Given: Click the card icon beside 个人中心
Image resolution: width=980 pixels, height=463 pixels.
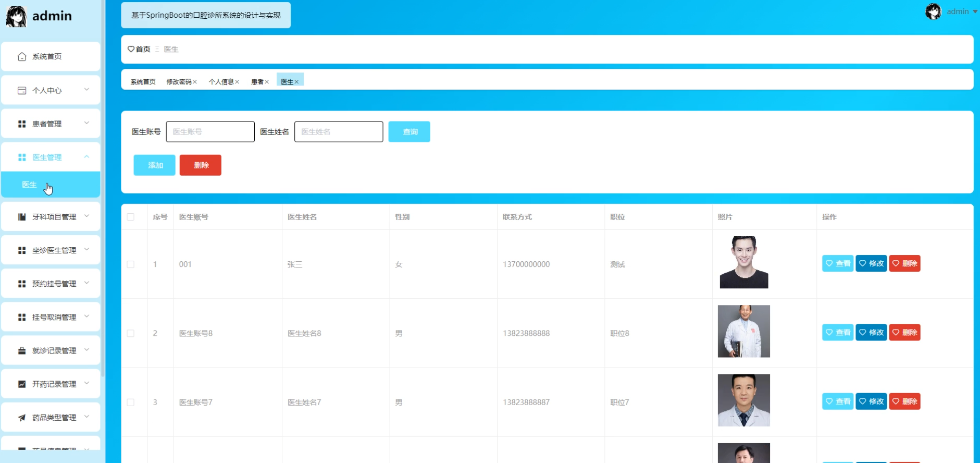Looking at the screenshot, I should coord(22,90).
